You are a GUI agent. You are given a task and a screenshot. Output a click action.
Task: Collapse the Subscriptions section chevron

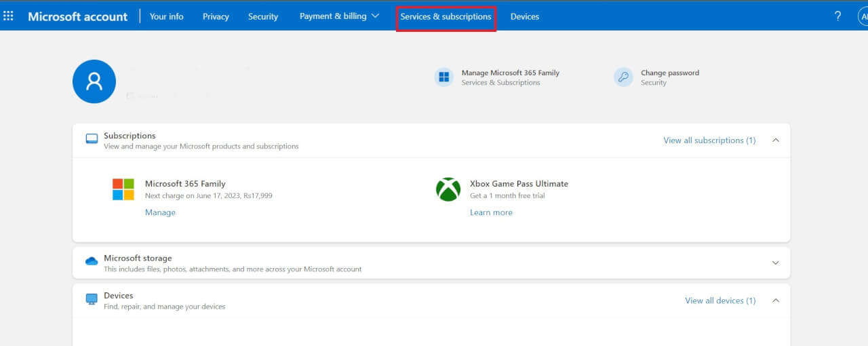point(776,140)
